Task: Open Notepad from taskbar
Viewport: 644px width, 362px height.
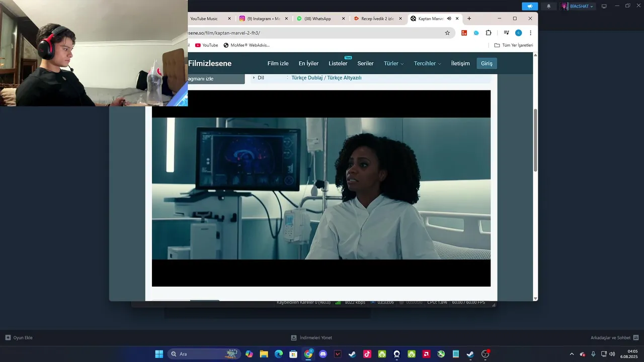Action: pyautogui.click(x=456, y=354)
